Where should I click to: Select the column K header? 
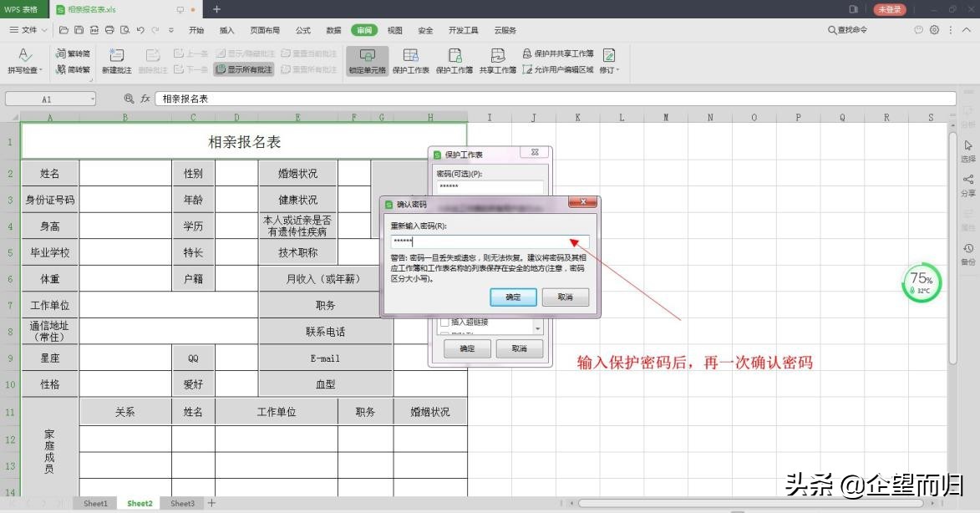pyautogui.click(x=577, y=117)
